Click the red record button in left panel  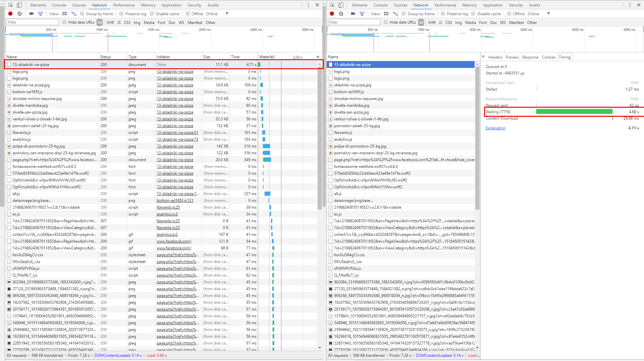click(10, 14)
